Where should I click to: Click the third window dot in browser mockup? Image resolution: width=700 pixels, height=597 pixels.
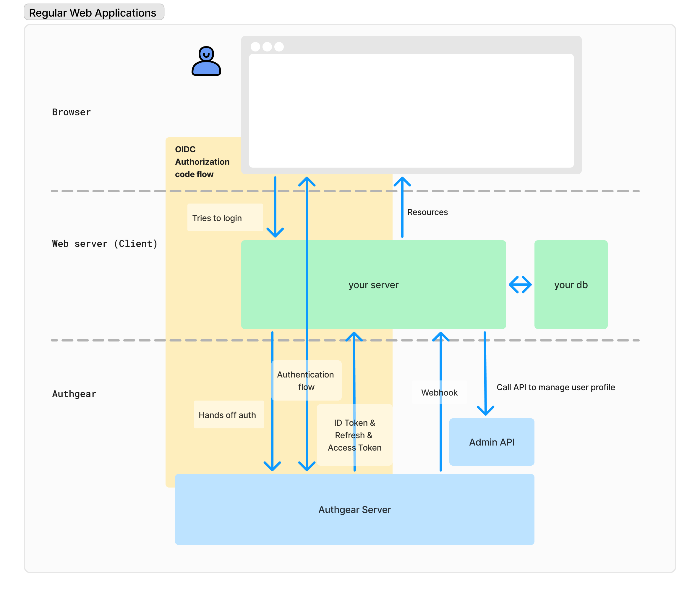[x=279, y=47]
